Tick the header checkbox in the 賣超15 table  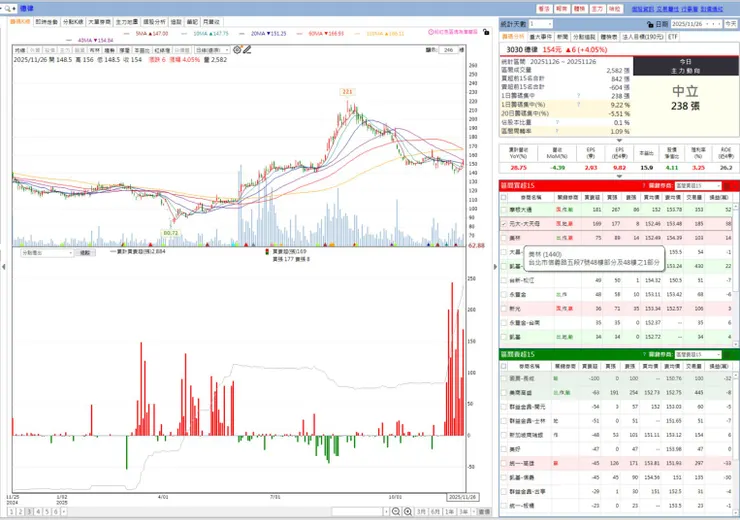click(x=504, y=366)
